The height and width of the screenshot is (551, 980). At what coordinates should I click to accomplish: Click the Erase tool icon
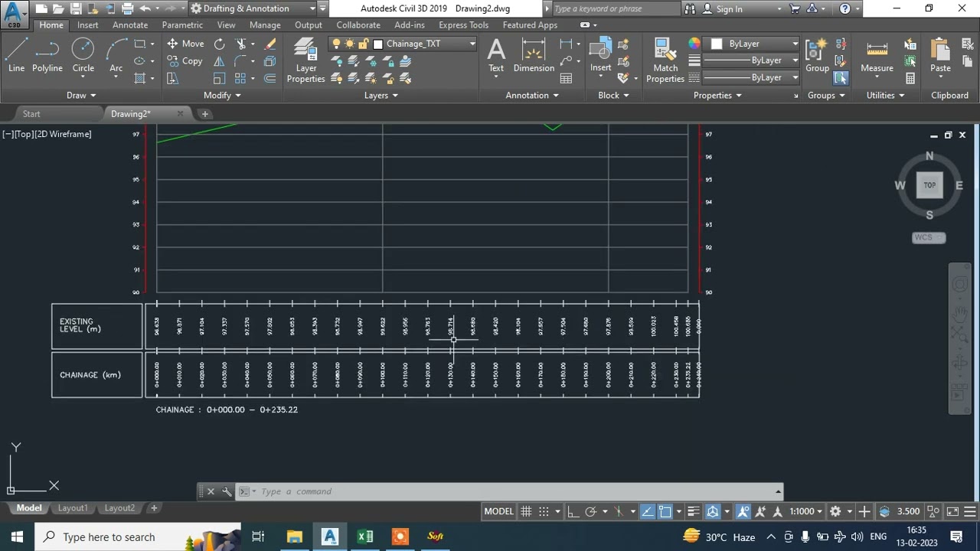click(x=270, y=44)
